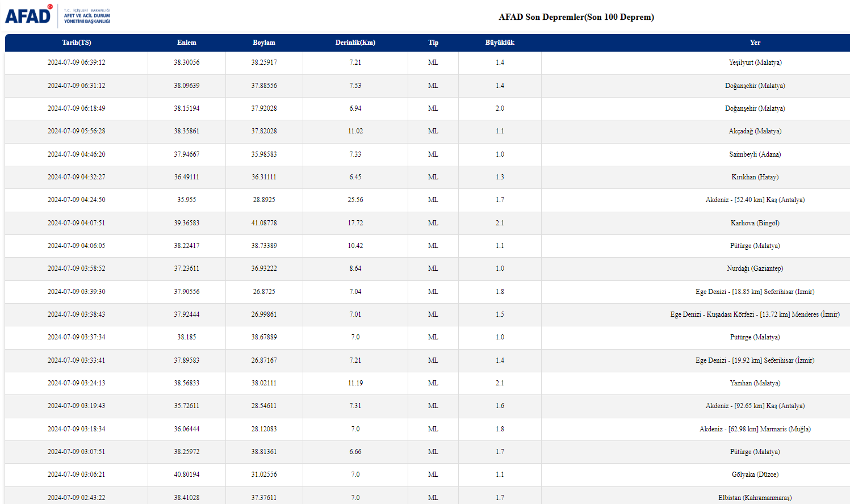This screenshot has width=850, height=504.
Task: Click the Büyüklük column header
Action: [500, 43]
